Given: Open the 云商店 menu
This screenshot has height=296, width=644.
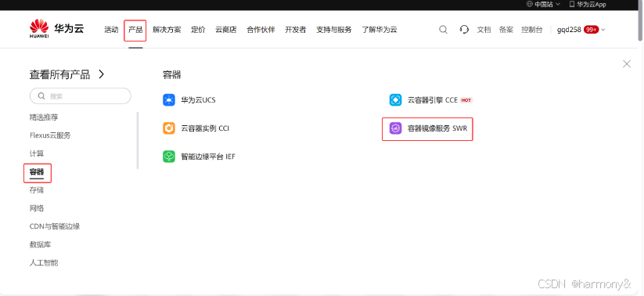Looking at the screenshot, I should point(226,30).
